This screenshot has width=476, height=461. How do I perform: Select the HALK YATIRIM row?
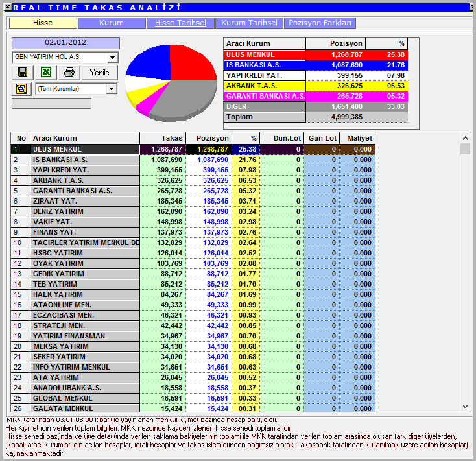pyautogui.click(x=193, y=294)
